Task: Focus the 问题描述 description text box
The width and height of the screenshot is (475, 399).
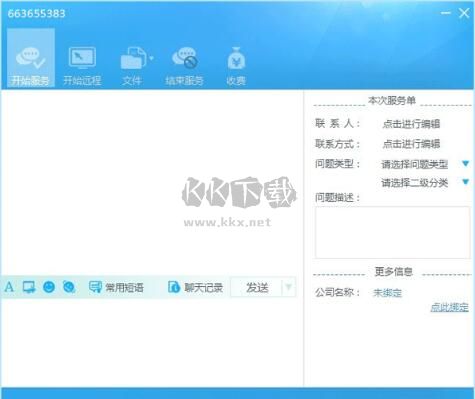Action: pos(392,232)
